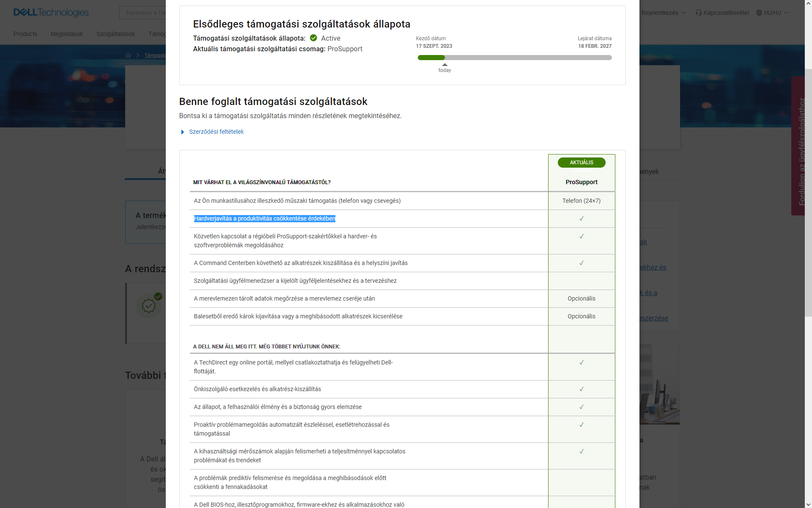
Task: Click the today marker under the progress bar
Action: 444,69
